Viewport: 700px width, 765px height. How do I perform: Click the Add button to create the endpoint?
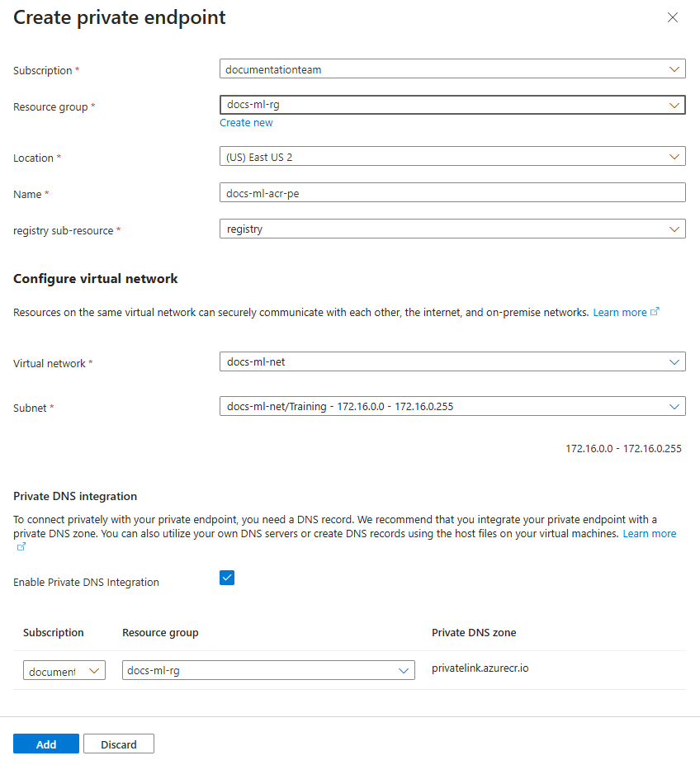[45, 744]
